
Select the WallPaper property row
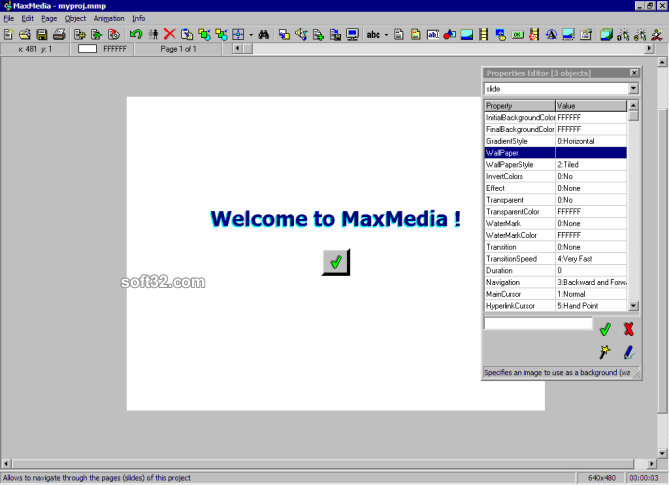(556, 153)
